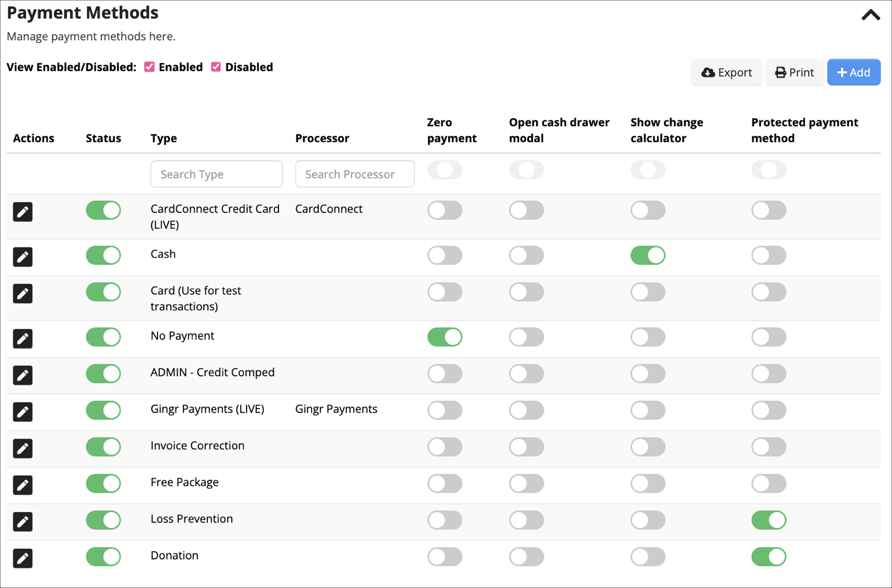Turn off Protected payment method for Donation
Screen dimensions: 892x588
tap(769, 557)
